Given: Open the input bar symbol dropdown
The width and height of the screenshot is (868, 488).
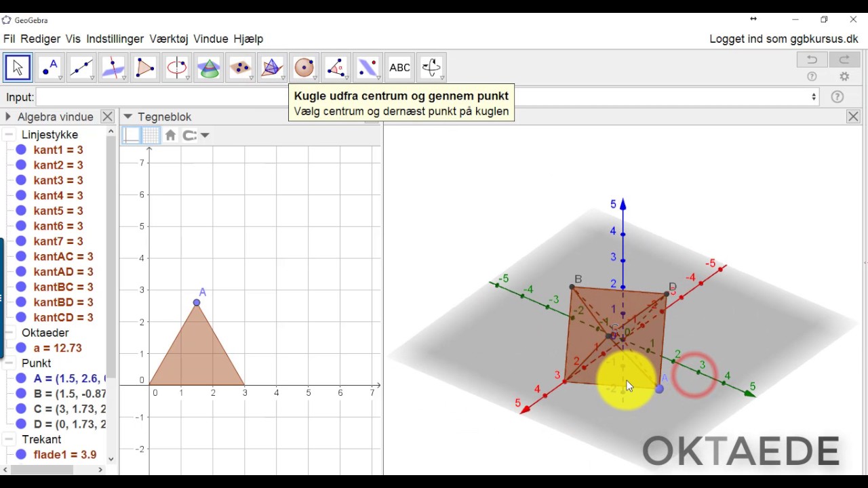Looking at the screenshot, I should tap(814, 97).
